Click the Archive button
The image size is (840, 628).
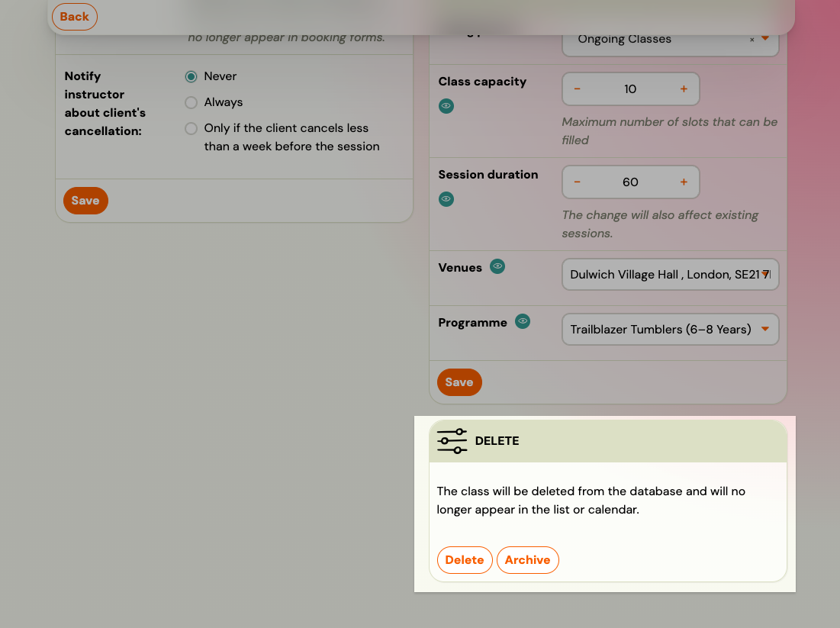[x=527, y=560]
